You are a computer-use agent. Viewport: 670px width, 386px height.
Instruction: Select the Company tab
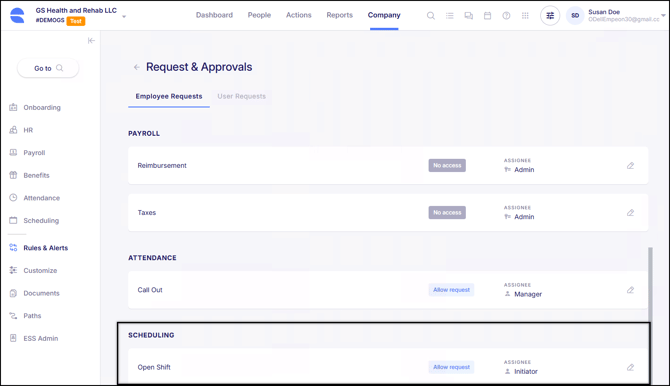pyautogui.click(x=384, y=15)
